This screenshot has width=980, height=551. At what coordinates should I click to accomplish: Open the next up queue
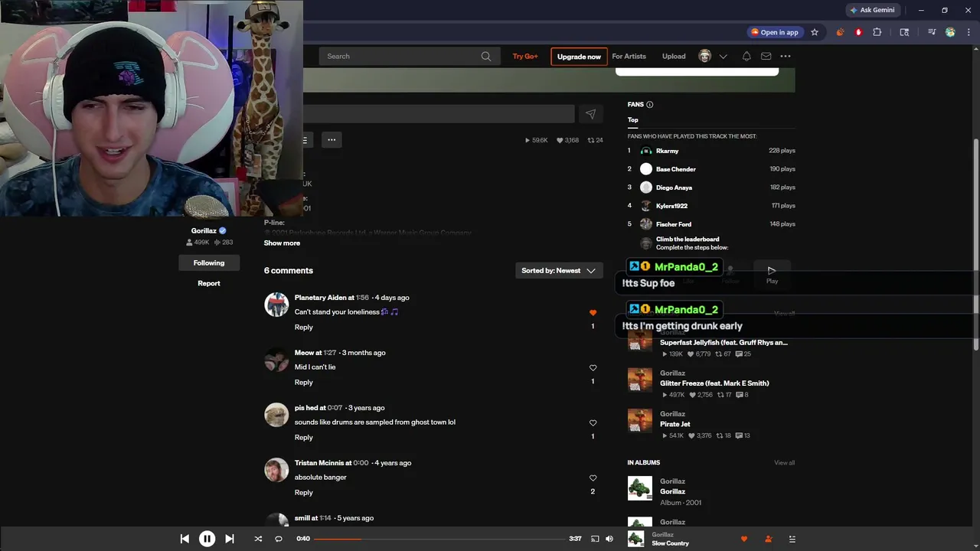(x=792, y=539)
